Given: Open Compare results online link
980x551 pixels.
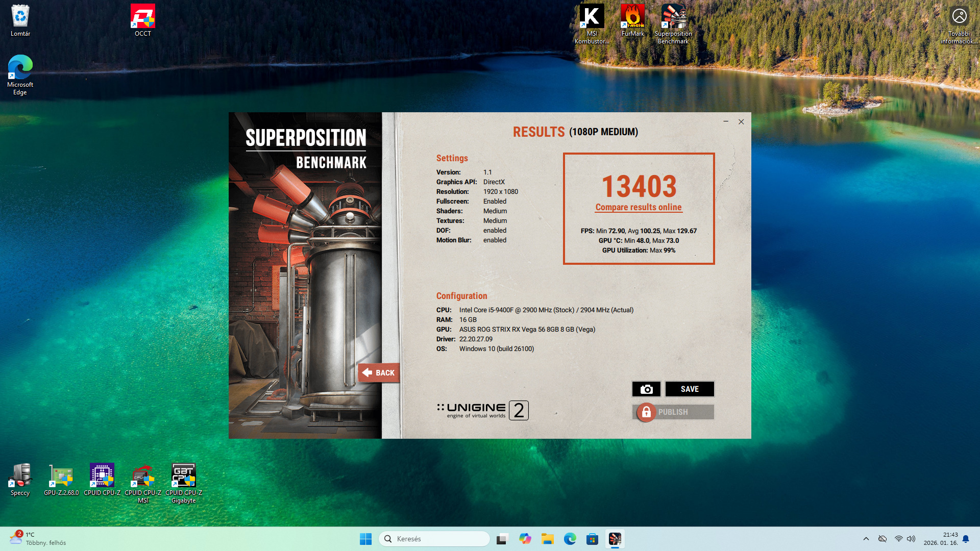Looking at the screenshot, I should click(x=638, y=207).
